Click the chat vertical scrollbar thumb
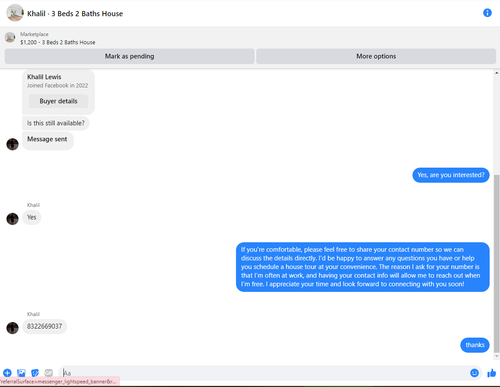The image size is (500, 387). coord(497,263)
